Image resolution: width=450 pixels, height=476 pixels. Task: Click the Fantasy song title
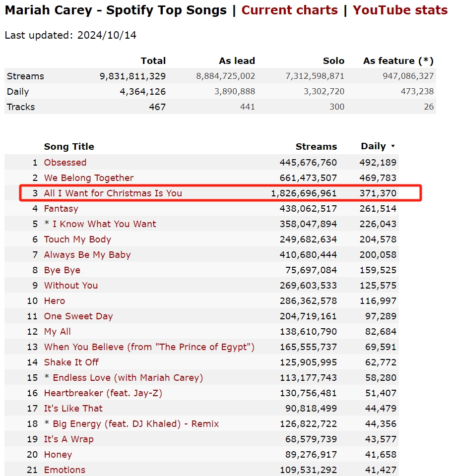click(61, 209)
